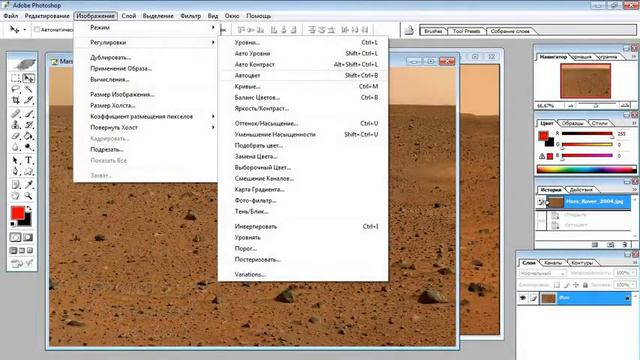Viewport: 640px width, 360px height.
Task: Select the Brush tool
Action: (x=29, y=114)
